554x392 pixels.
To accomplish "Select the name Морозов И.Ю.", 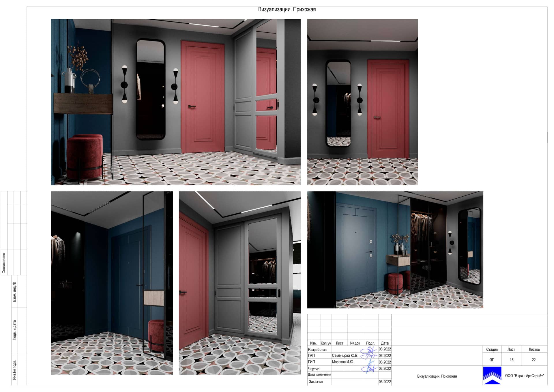I will [343, 362].
